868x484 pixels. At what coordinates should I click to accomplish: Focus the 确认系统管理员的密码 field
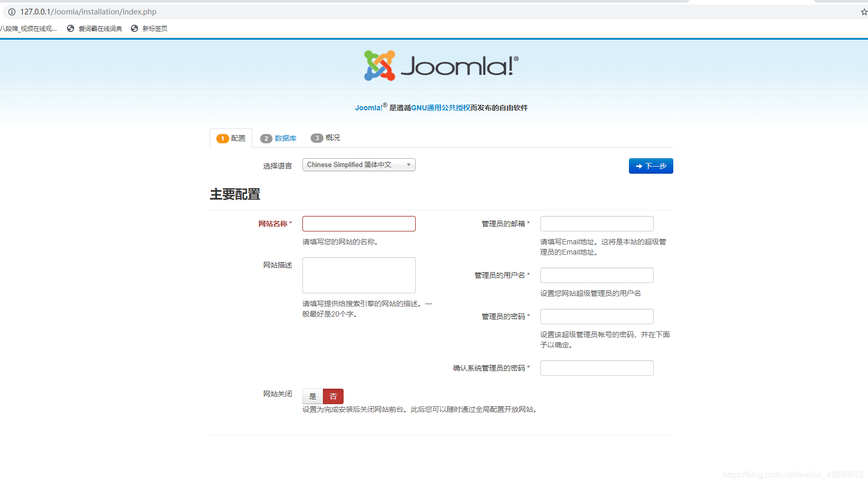click(597, 368)
